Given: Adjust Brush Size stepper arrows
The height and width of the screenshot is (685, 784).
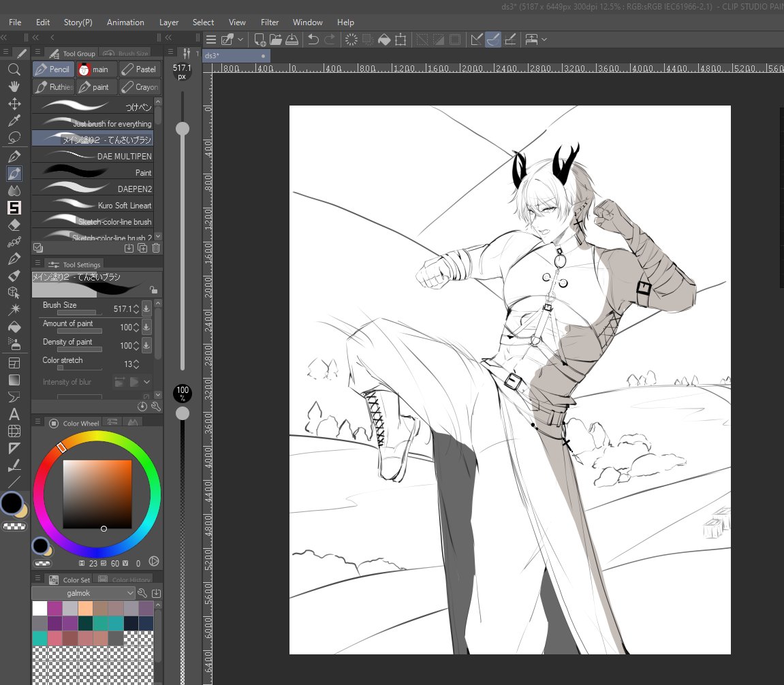Looking at the screenshot, I should (136, 309).
